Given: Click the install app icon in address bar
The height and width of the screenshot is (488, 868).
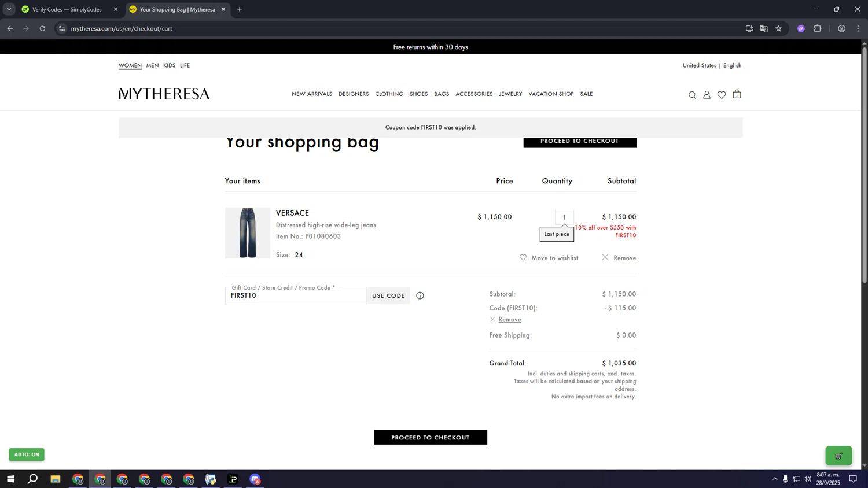Looking at the screenshot, I should pos(749,28).
